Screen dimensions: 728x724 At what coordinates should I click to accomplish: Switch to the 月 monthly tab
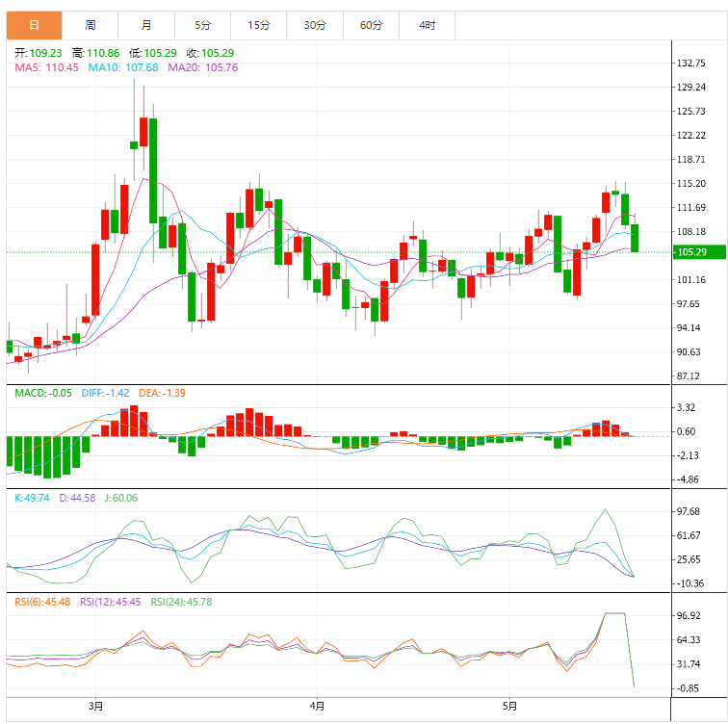(146, 26)
